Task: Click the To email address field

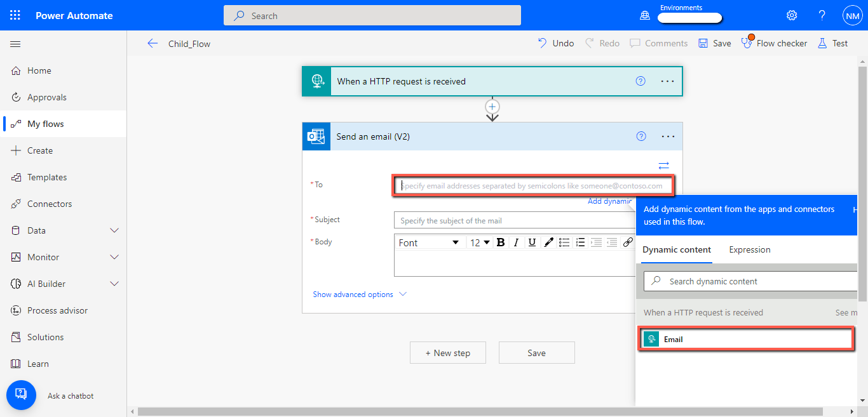Action: (x=533, y=186)
